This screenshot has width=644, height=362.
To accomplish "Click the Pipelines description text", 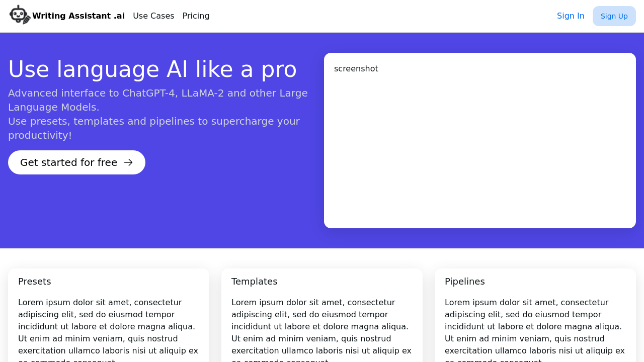I will [x=533, y=326].
